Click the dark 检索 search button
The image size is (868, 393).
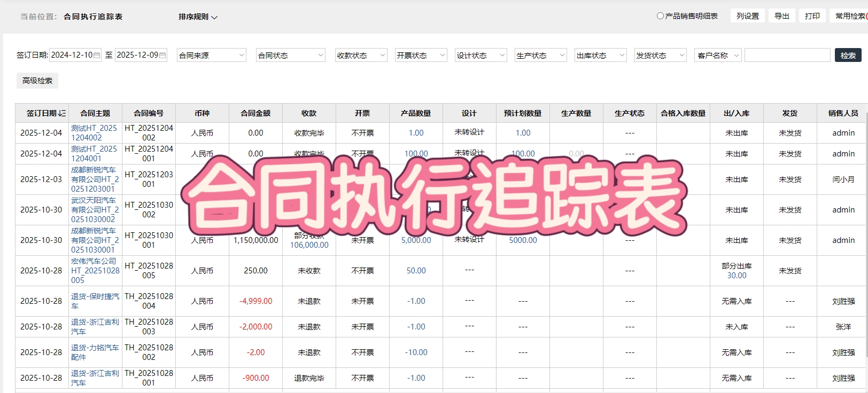pyautogui.click(x=848, y=55)
